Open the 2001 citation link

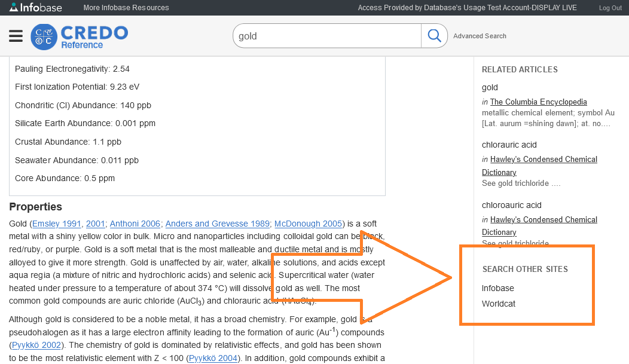point(95,224)
